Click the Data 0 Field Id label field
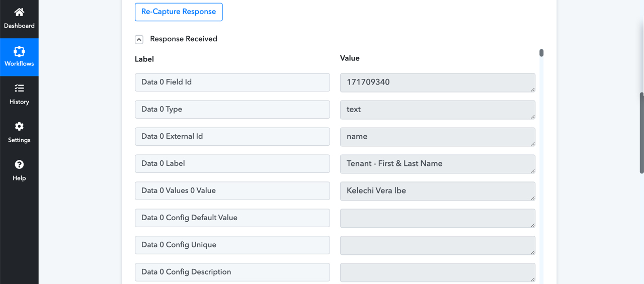This screenshot has height=284, width=644. (232, 82)
